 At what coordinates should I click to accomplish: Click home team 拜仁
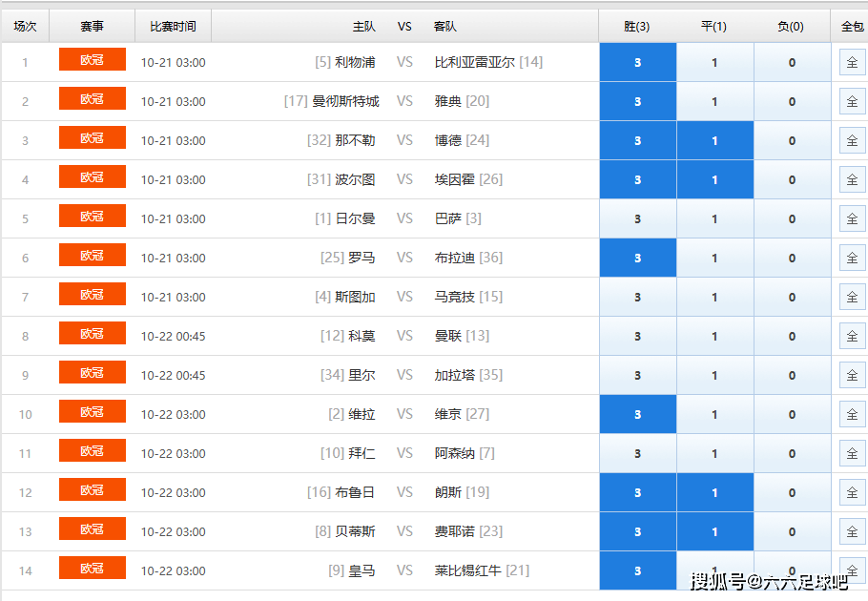362,454
